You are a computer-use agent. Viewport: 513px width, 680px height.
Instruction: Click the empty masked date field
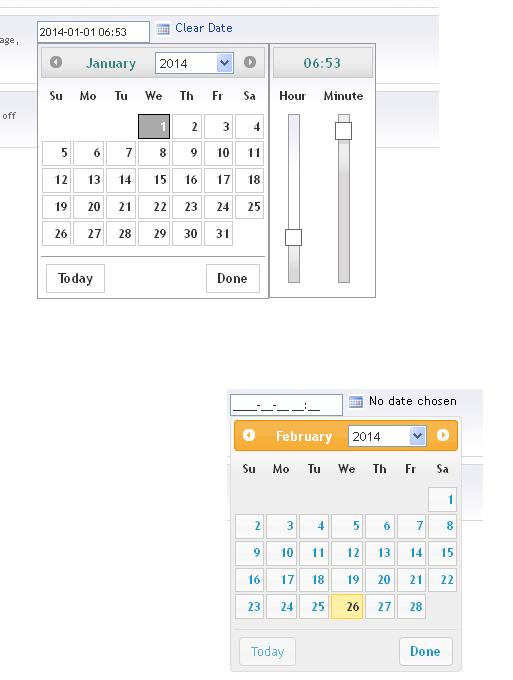point(286,405)
